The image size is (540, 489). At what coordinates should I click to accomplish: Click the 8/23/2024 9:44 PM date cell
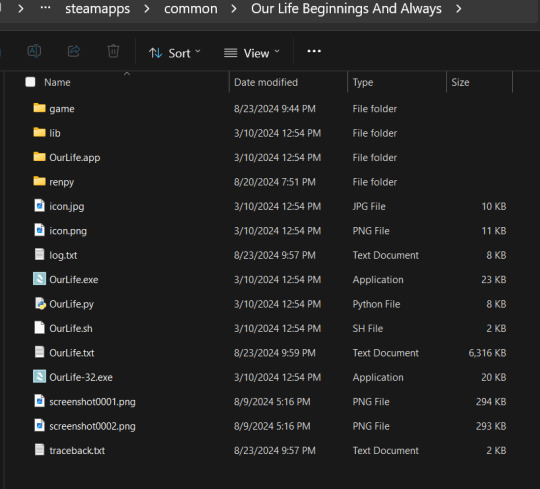click(x=275, y=109)
